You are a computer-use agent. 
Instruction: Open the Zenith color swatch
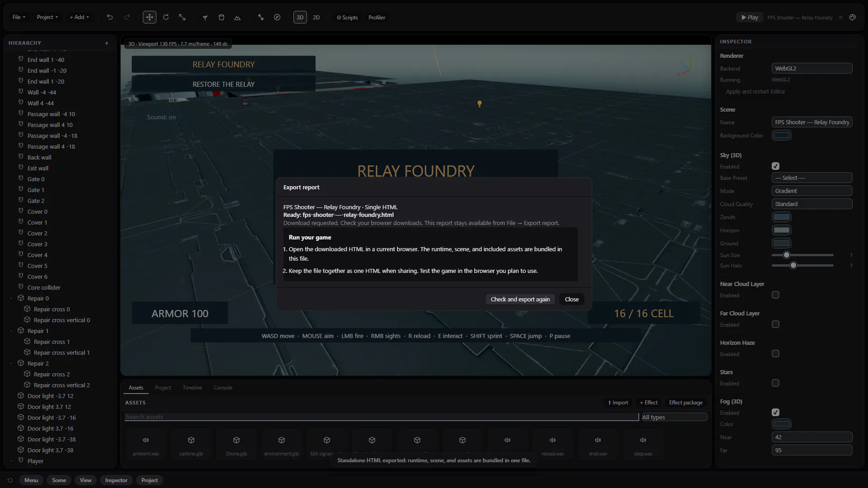782,217
